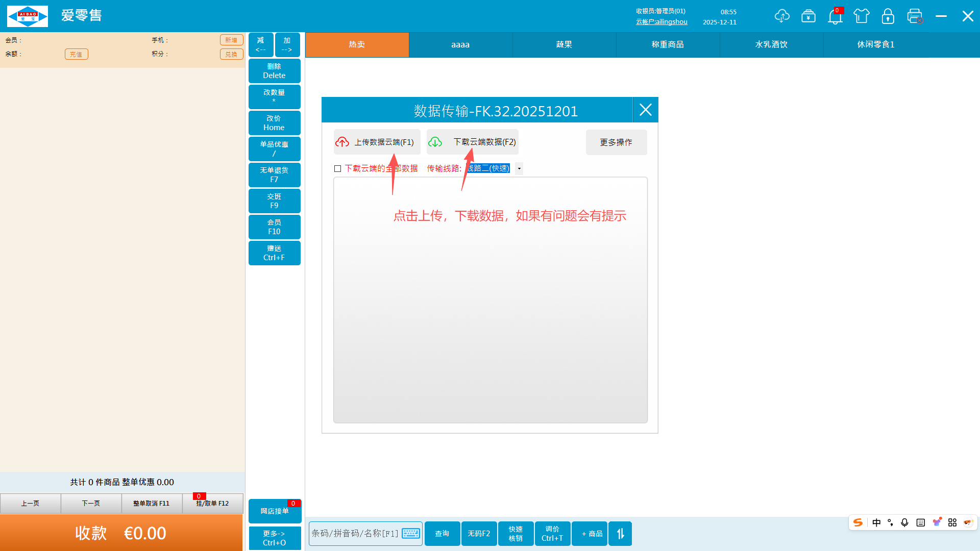The image size is (980, 551).
Task: Click 上传数据云端(F1) button
Action: pos(377,142)
